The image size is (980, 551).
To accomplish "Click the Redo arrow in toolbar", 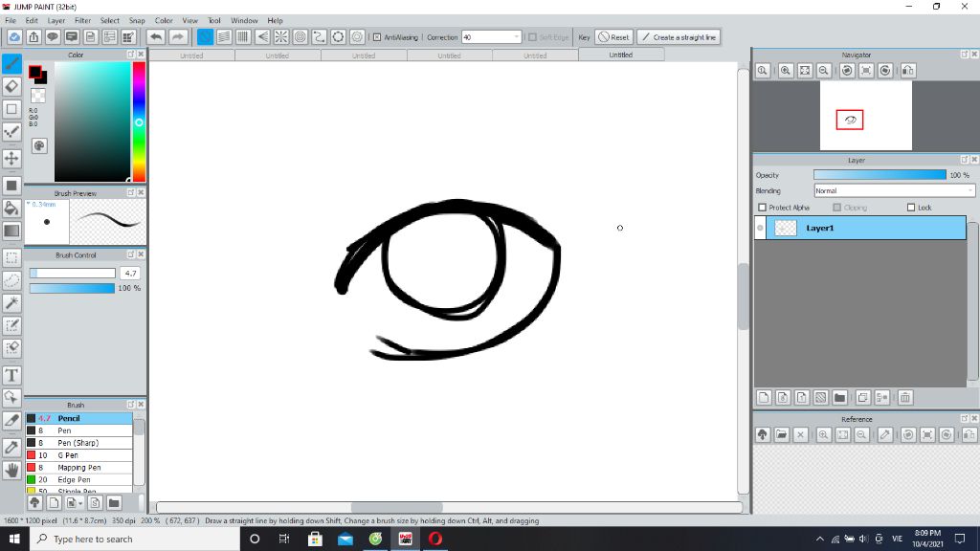I will [178, 37].
